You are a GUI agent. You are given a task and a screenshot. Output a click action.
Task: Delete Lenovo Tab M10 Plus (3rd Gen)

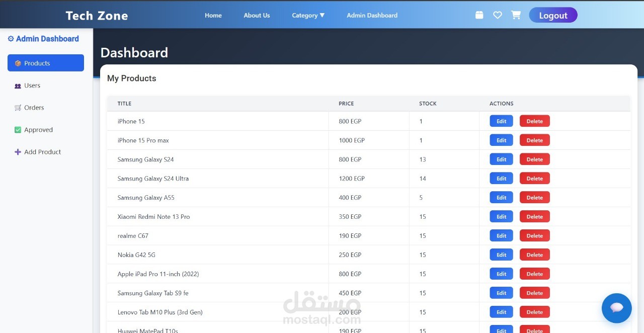click(534, 312)
